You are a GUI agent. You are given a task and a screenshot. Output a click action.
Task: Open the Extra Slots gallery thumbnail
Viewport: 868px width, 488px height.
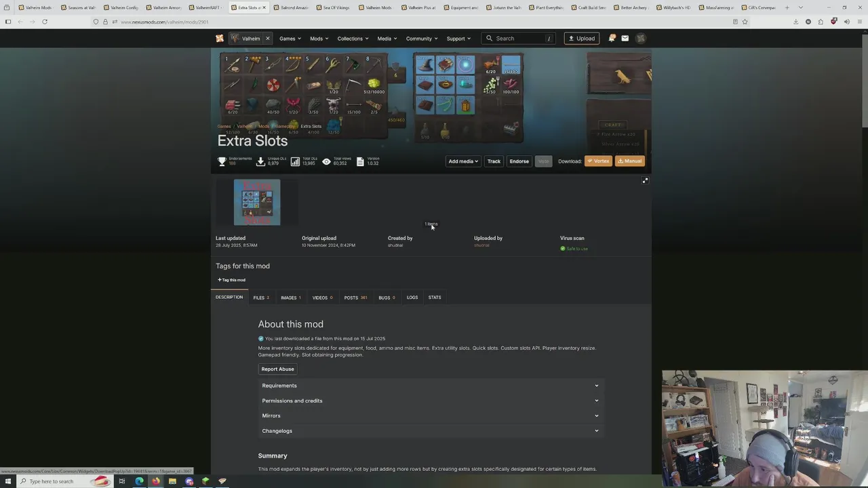tap(257, 202)
